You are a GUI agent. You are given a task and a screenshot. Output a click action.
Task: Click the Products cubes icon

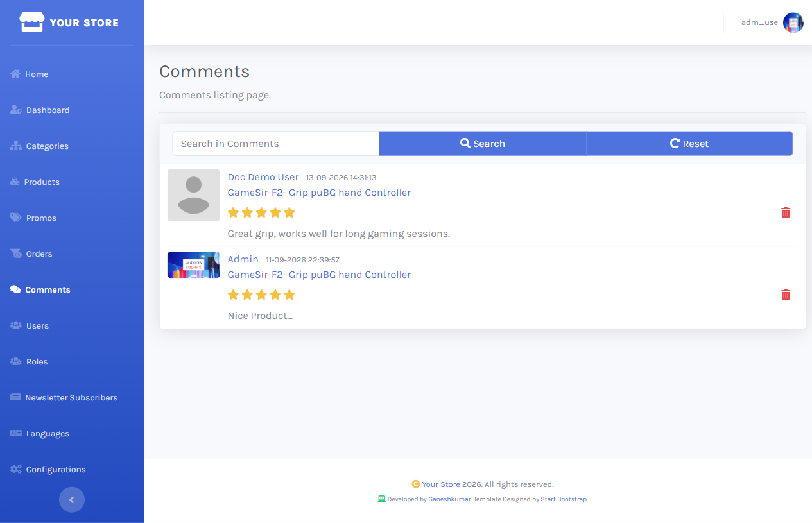coord(15,182)
